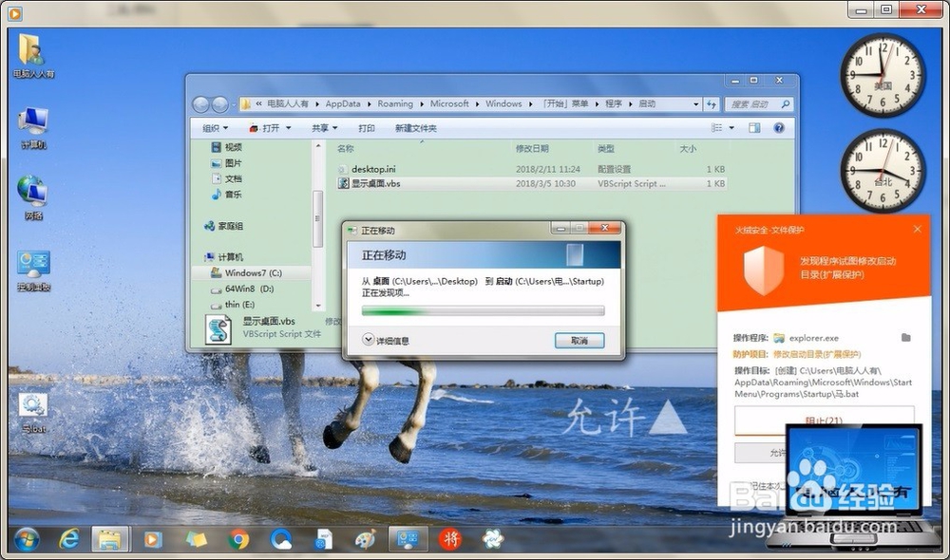This screenshot has height=560, width=950.
Task: Select the 显示桌面.vbs file row
Action: point(531,183)
